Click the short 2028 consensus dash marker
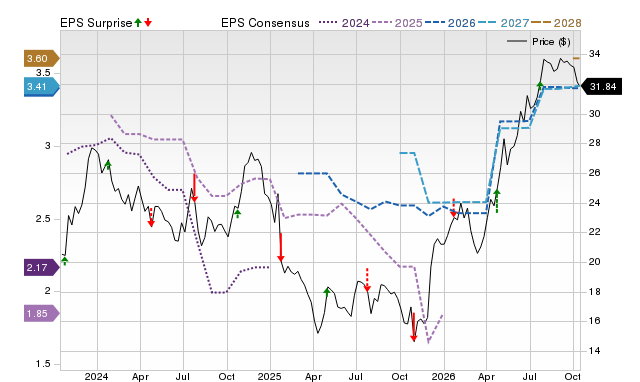The width and height of the screenshot is (640, 382). (576, 58)
